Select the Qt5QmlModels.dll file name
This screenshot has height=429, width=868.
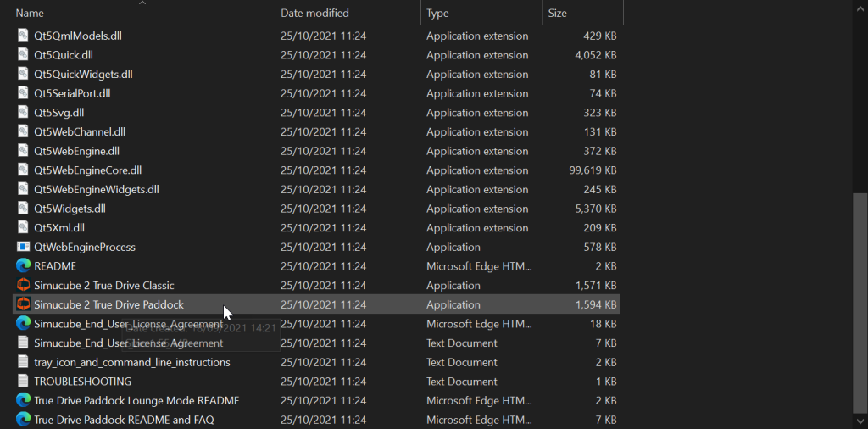coord(78,36)
